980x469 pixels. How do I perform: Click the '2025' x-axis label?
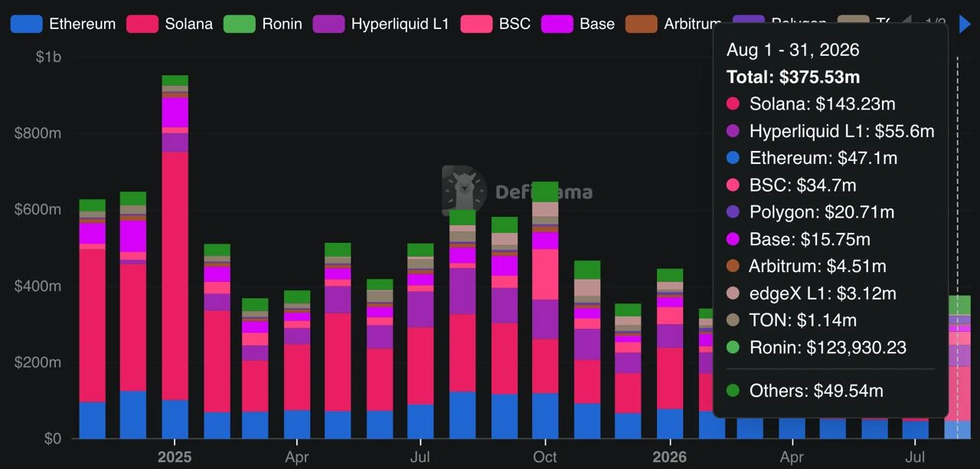[175, 458]
